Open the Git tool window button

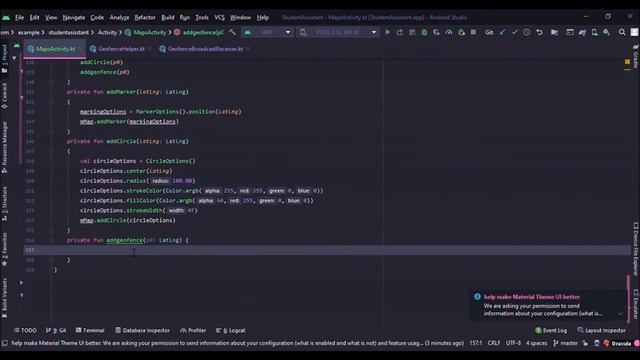pos(56,330)
